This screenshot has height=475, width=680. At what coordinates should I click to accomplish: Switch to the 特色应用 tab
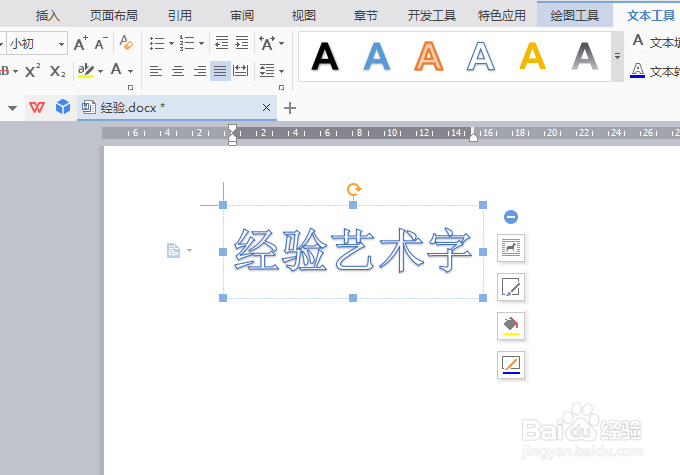pos(502,16)
